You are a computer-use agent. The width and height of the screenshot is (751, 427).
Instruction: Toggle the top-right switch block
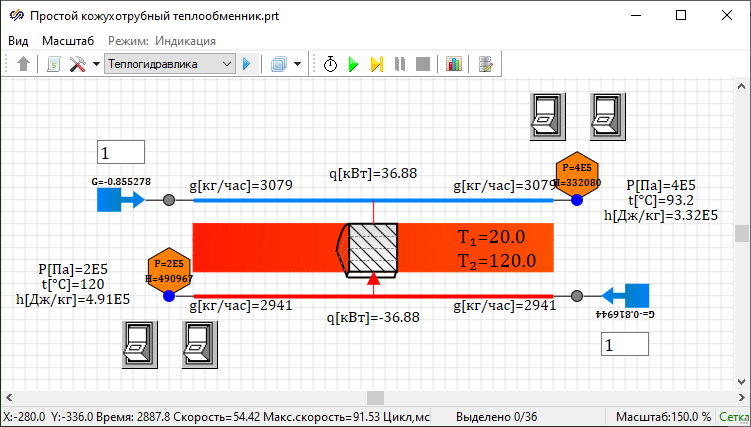(x=606, y=117)
